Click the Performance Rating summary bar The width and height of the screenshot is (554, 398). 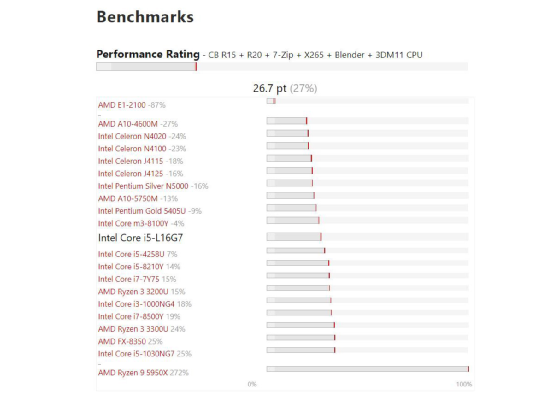pos(282,66)
